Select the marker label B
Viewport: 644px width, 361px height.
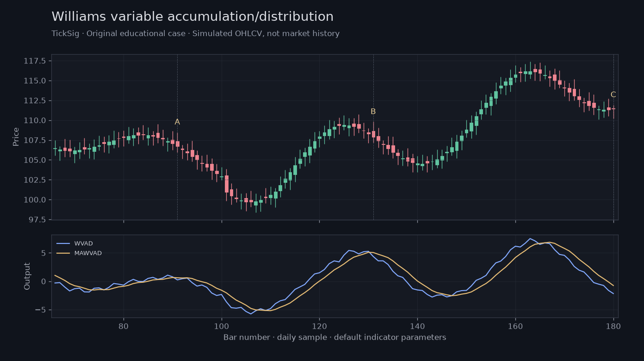(x=373, y=112)
